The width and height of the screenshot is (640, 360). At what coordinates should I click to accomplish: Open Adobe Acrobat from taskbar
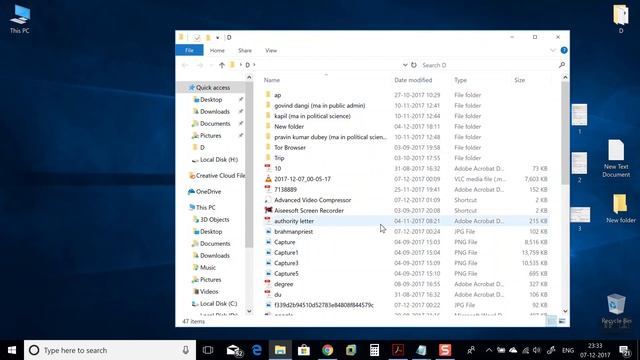398,350
